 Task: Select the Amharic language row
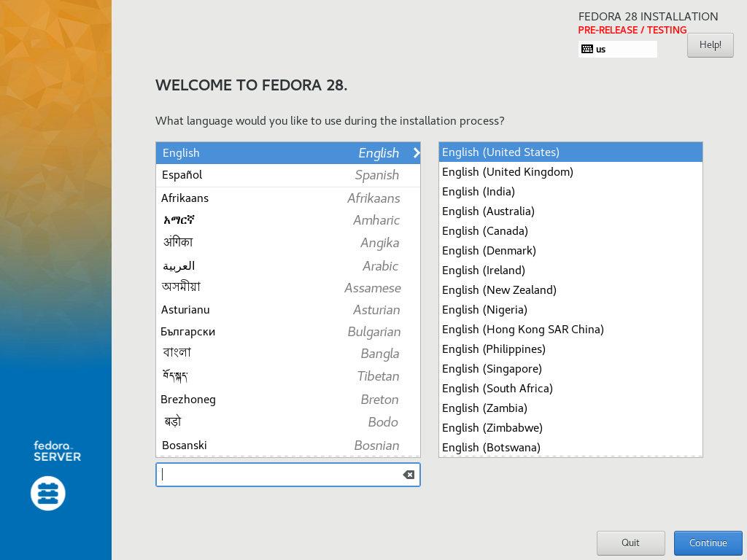(287, 220)
